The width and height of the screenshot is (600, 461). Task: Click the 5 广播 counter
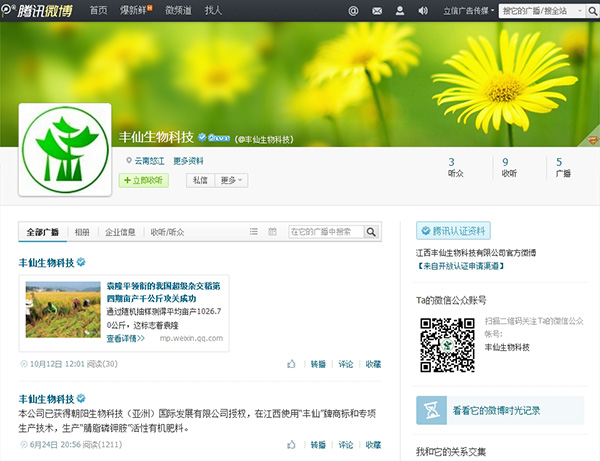(x=563, y=167)
